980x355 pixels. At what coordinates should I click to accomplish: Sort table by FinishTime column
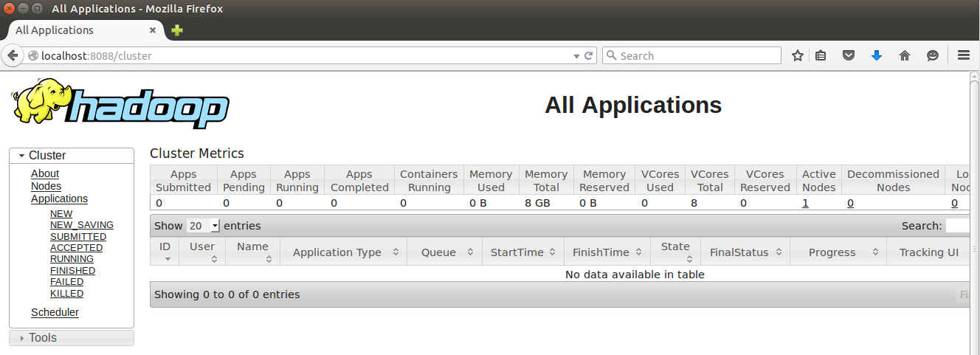click(607, 252)
